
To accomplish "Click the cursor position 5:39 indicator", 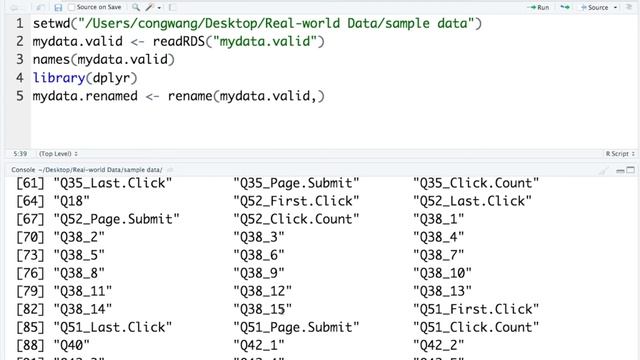I will (20, 154).
